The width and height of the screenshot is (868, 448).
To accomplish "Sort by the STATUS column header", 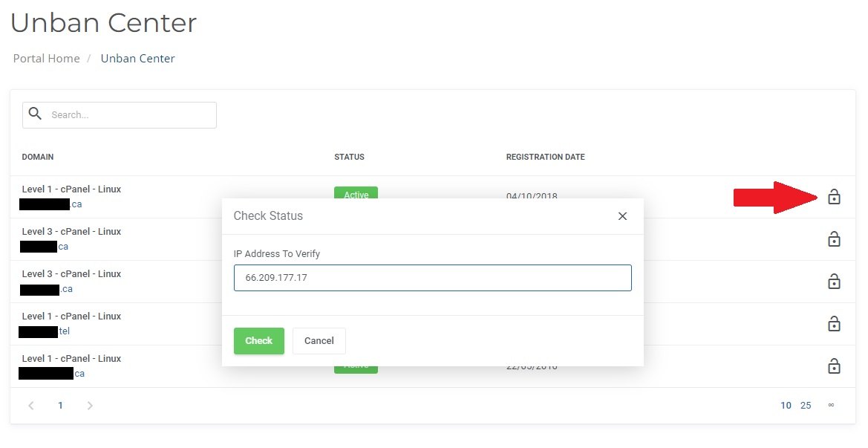I will click(x=349, y=157).
